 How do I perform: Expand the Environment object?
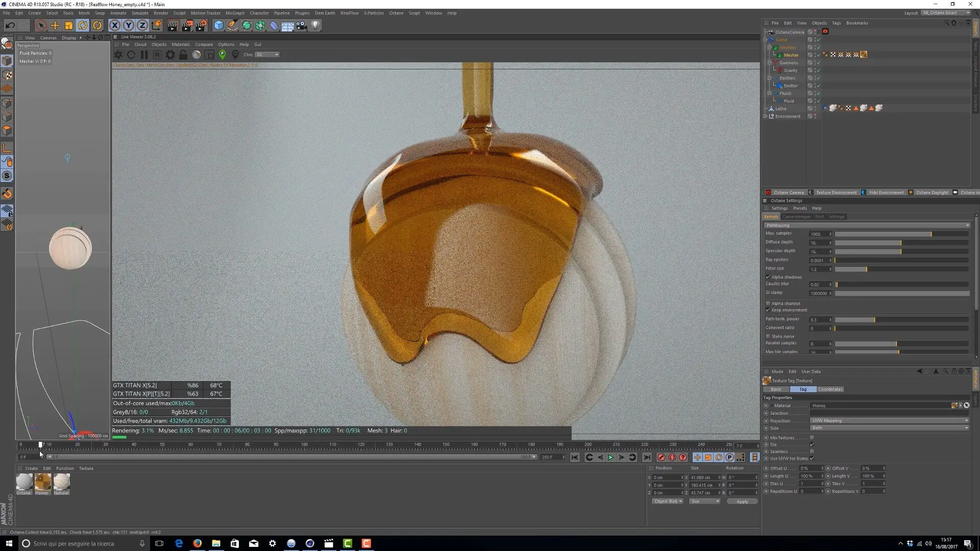click(765, 116)
